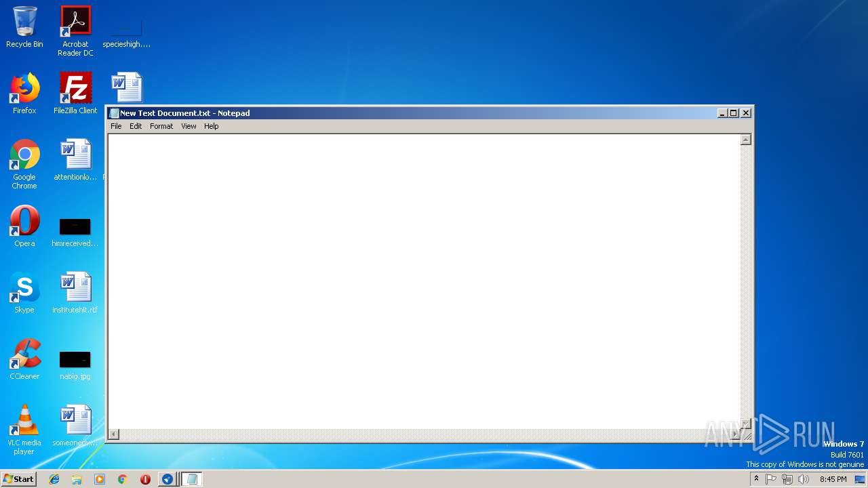
Task: Select the someonedv... Word document
Action: coord(75,426)
